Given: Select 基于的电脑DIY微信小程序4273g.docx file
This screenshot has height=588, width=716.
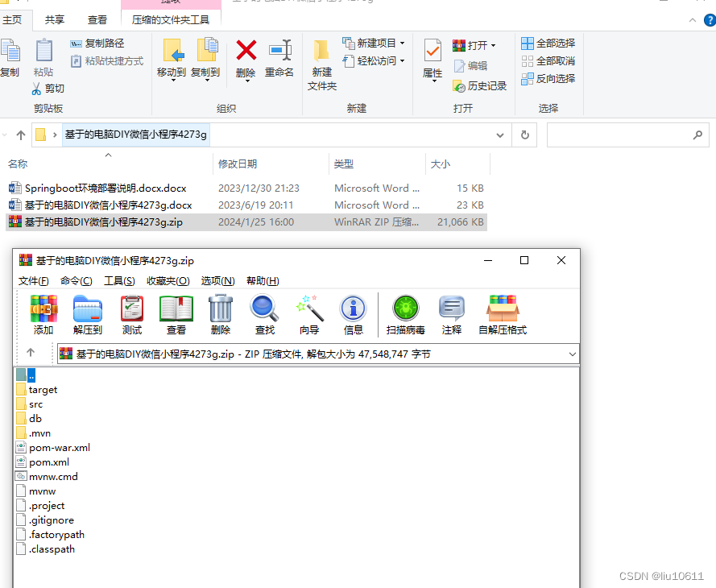Looking at the screenshot, I should (x=246, y=205).
